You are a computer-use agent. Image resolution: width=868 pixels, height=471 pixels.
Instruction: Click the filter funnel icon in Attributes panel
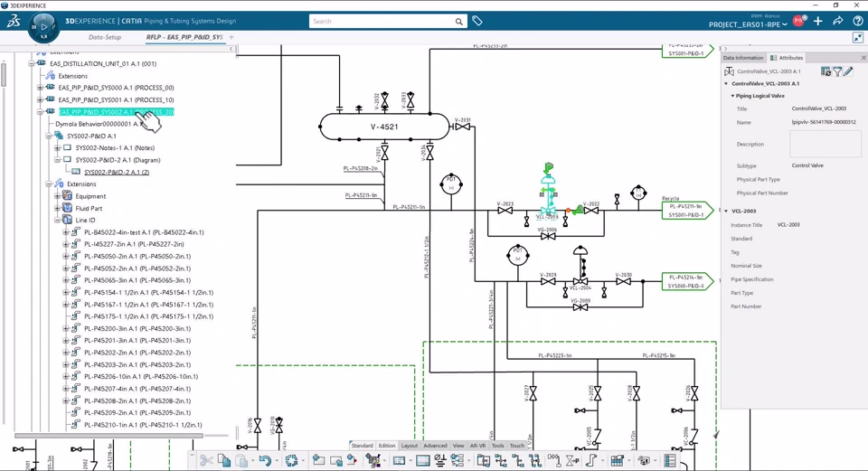(837, 71)
